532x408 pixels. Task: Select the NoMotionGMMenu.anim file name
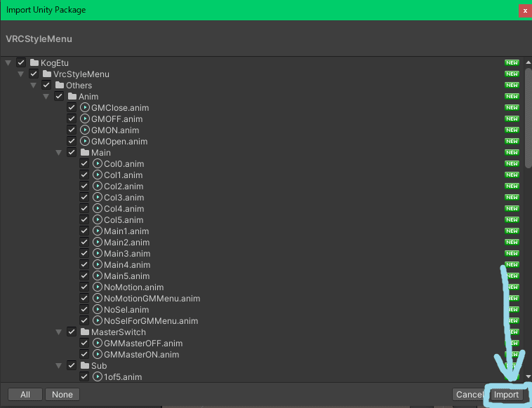pos(152,299)
